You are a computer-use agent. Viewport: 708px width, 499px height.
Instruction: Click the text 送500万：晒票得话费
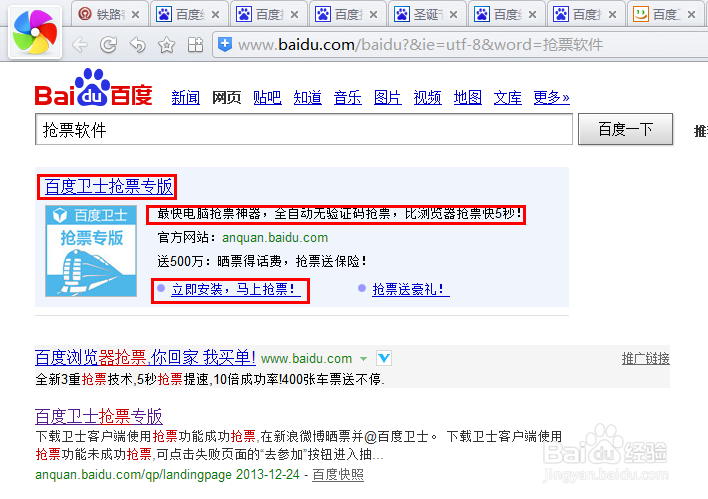click(x=219, y=261)
